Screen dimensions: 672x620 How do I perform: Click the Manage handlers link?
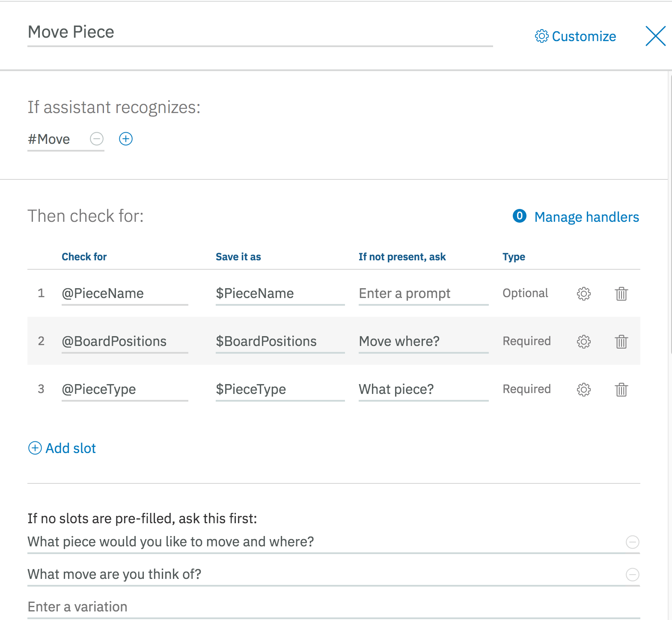coord(586,217)
